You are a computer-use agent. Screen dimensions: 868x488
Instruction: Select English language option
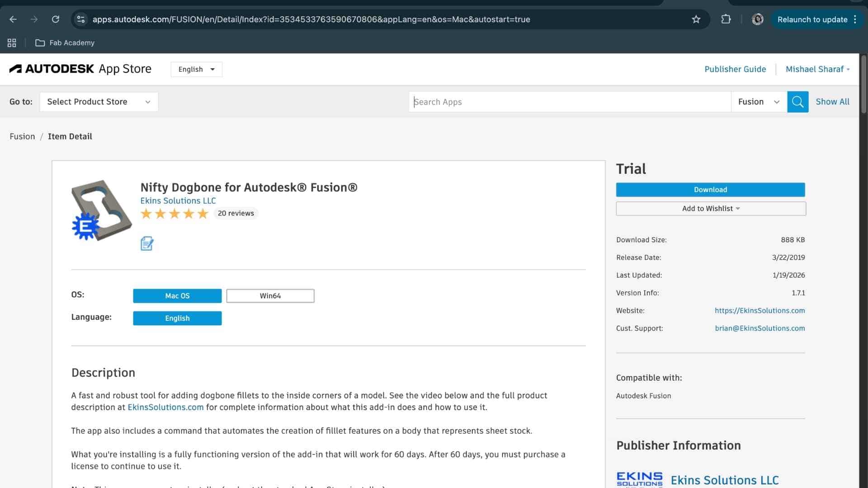177,318
